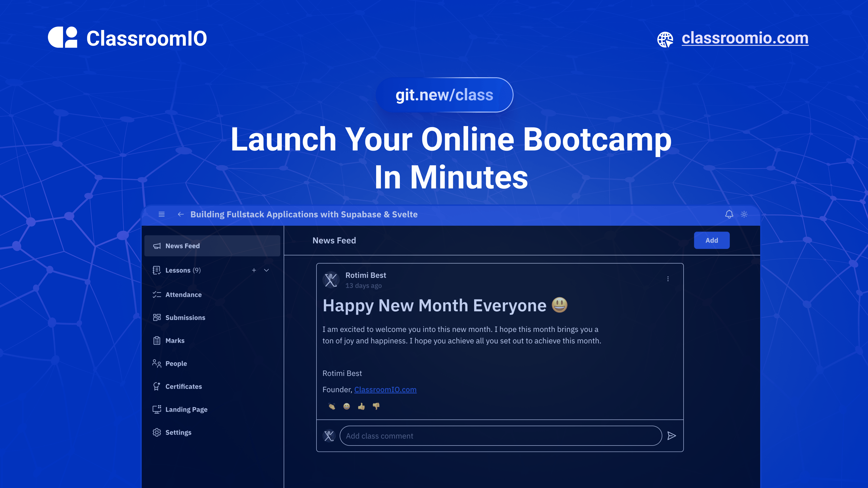Image resolution: width=868 pixels, height=488 pixels.
Task: Open the Settings menu item
Action: pyautogui.click(x=212, y=432)
